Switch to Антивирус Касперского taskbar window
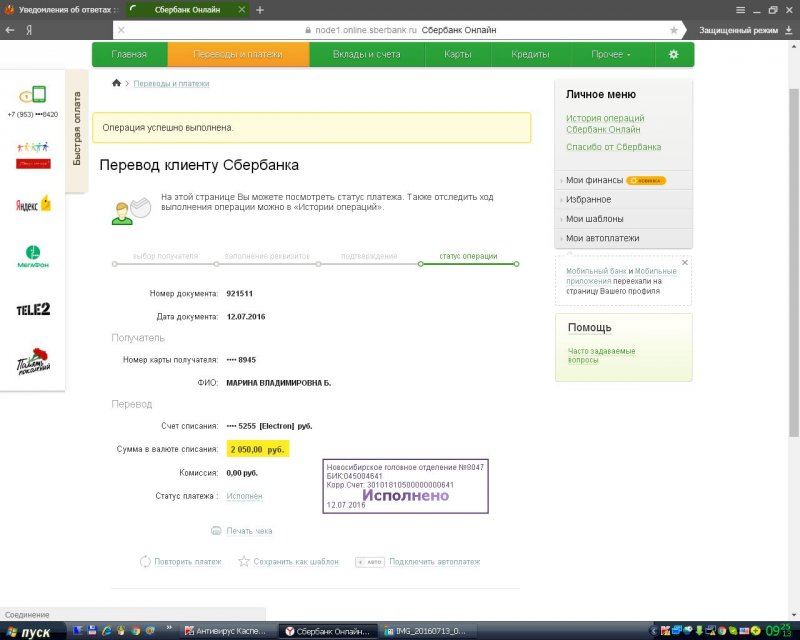The width and height of the screenshot is (800, 640). tap(228, 631)
